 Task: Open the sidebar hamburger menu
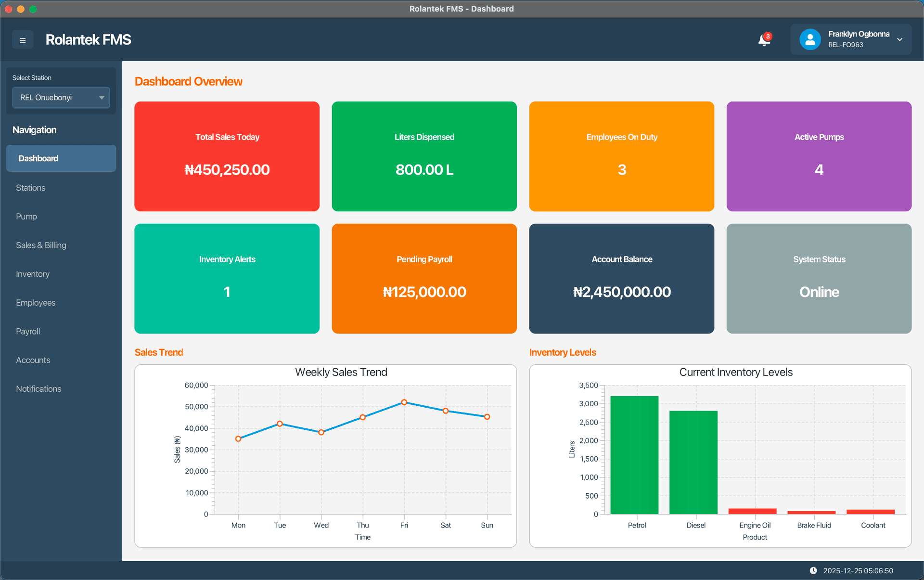[x=22, y=39]
